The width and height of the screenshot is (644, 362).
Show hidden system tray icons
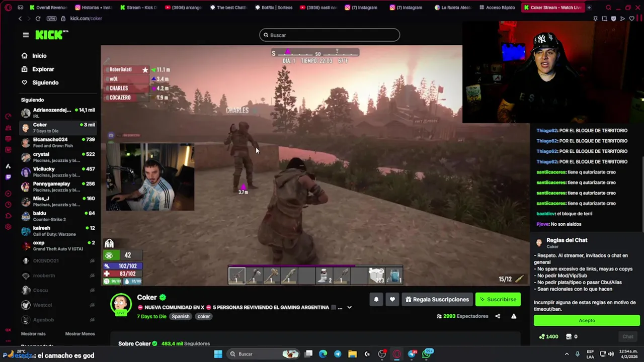tap(567, 354)
